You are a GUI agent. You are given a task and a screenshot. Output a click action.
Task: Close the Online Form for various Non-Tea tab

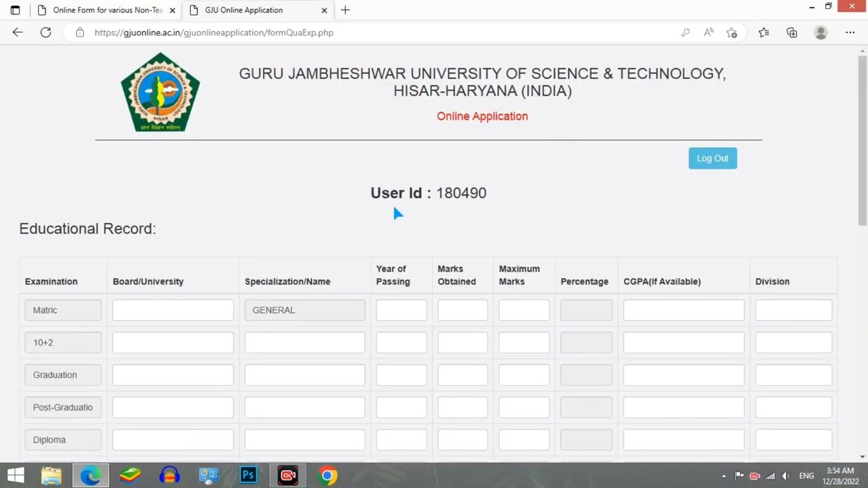coord(172,10)
